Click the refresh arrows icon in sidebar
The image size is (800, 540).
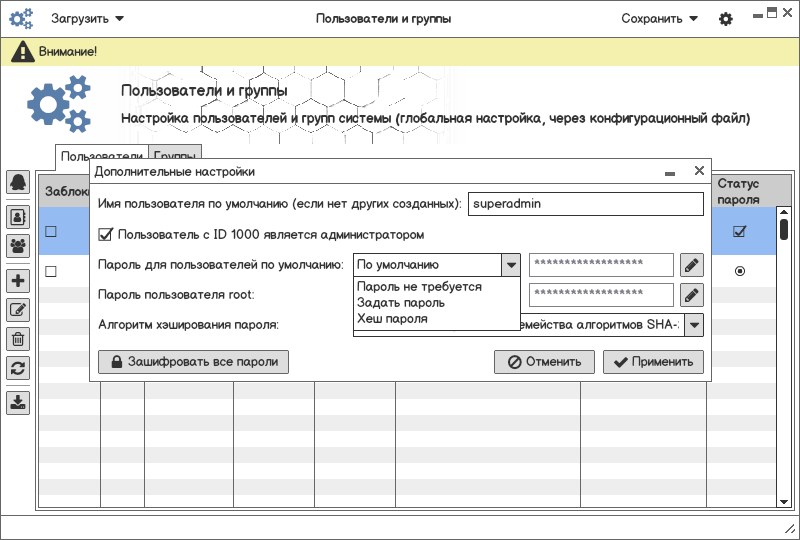[x=18, y=367]
